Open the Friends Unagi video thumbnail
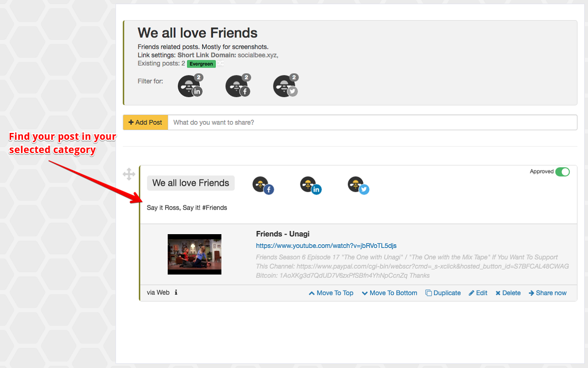 click(x=194, y=254)
